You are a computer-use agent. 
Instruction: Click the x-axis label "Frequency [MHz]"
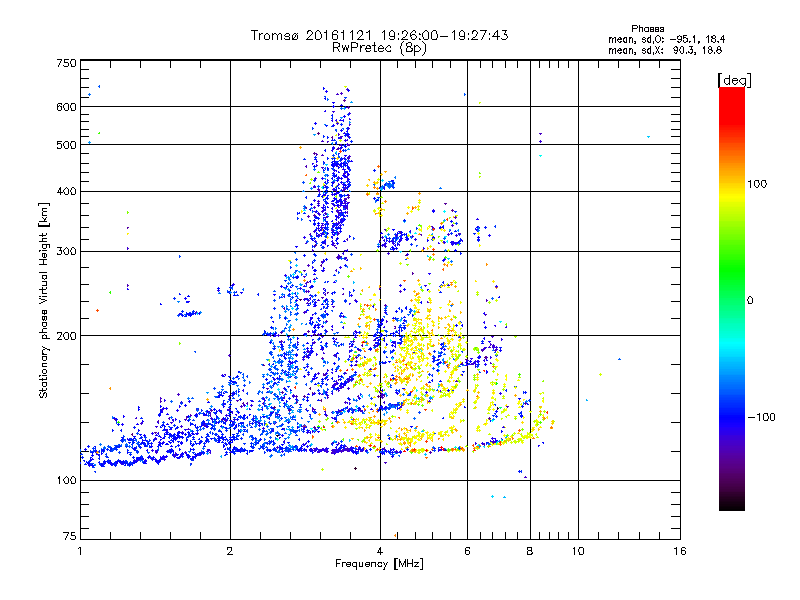tap(380, 564)
